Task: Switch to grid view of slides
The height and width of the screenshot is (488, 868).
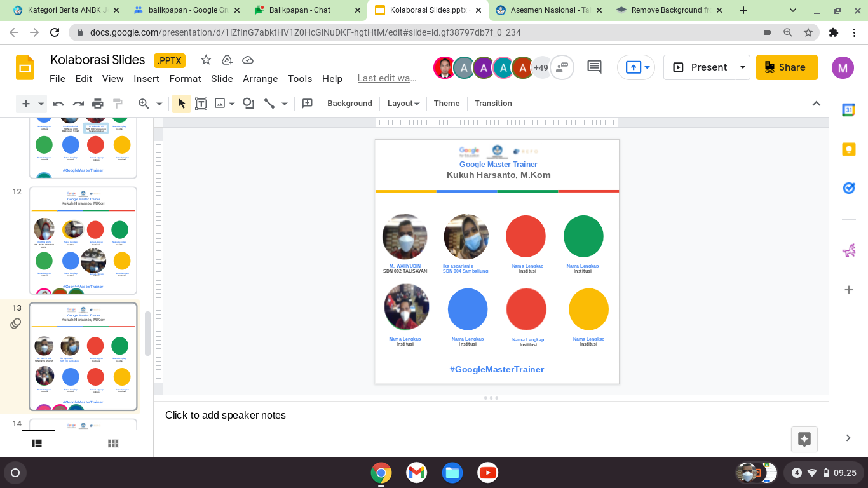Action: point(113,444)
